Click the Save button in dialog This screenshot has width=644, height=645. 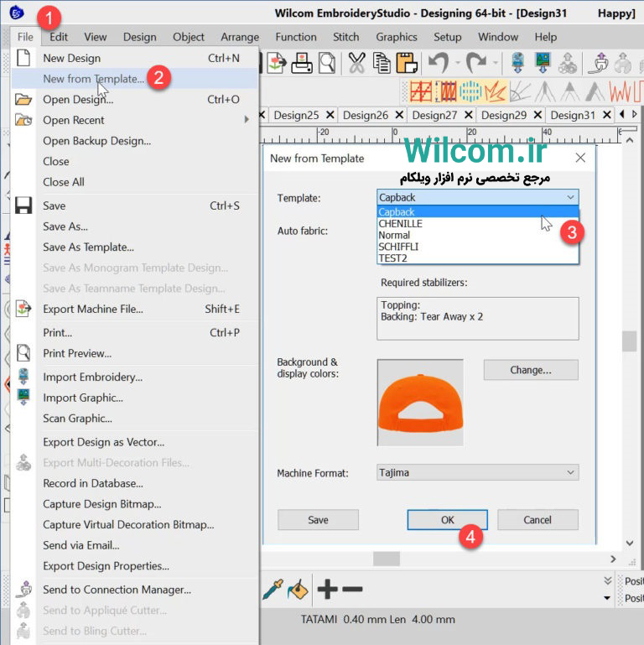(318, 519)
